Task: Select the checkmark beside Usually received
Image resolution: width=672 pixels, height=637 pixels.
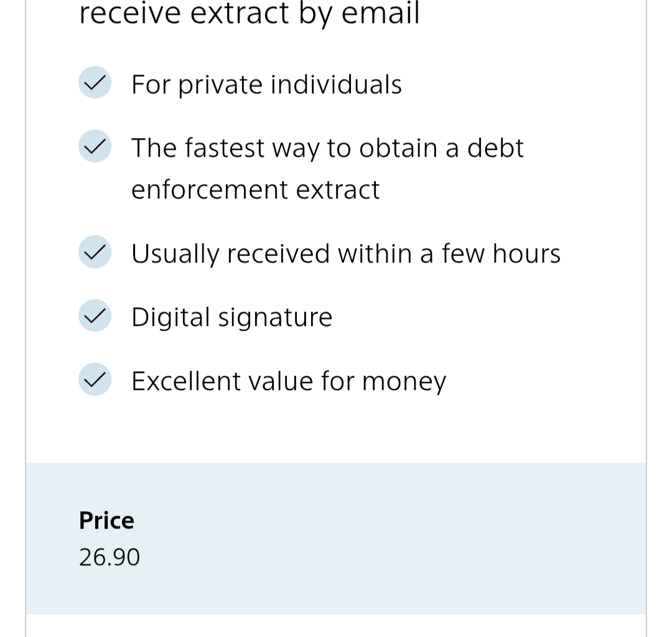Action: [x=95, y=252]
